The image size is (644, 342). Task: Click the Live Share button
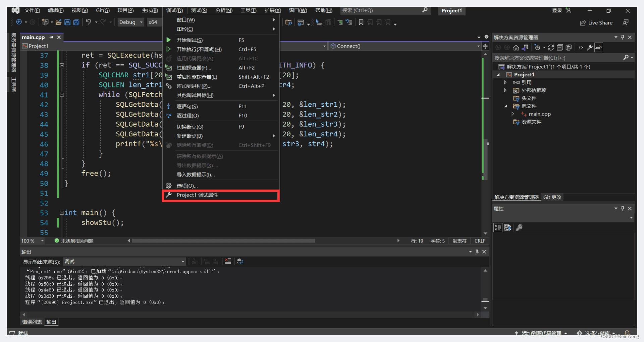[x=596, y=23]
